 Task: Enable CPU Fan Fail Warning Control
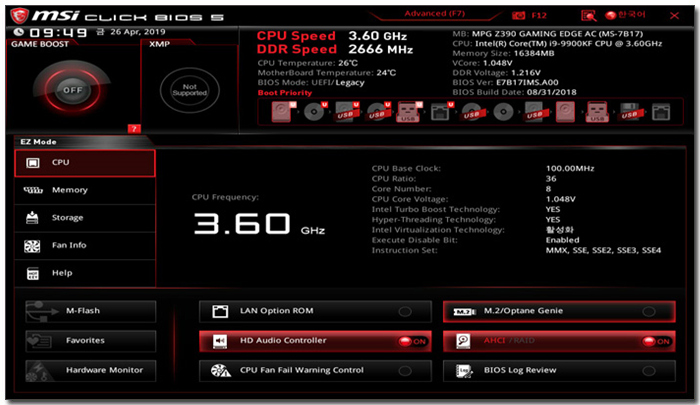[315, 371]
